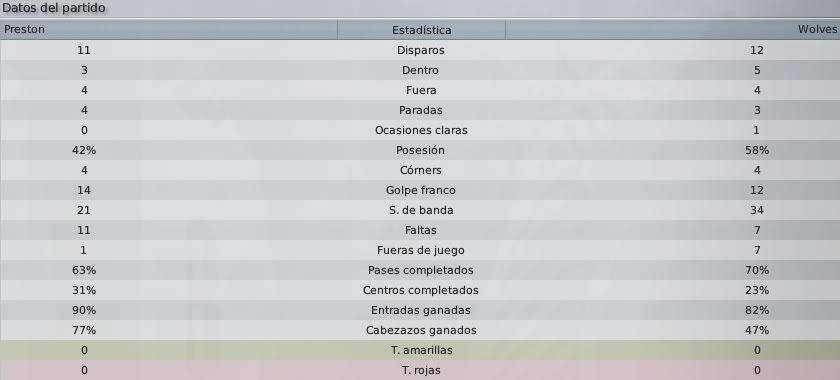Click the Estadística column header
Viewport: 840px width, 380px height.
tap(421, 29)
